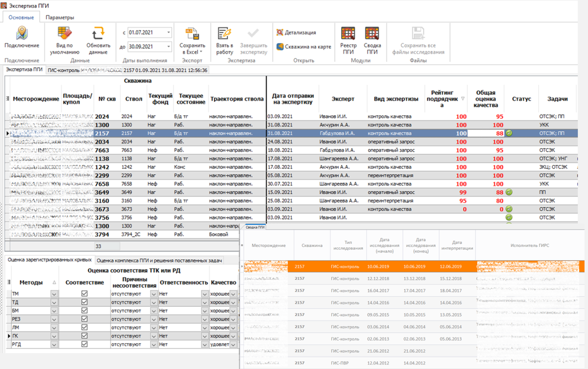Expand Качество dropdown for РГД row

point(233,344)
